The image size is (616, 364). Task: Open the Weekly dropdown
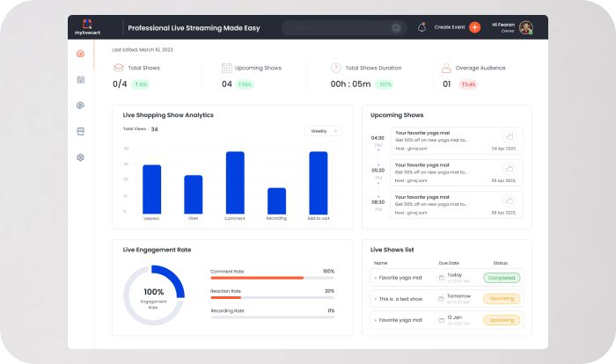323,131
